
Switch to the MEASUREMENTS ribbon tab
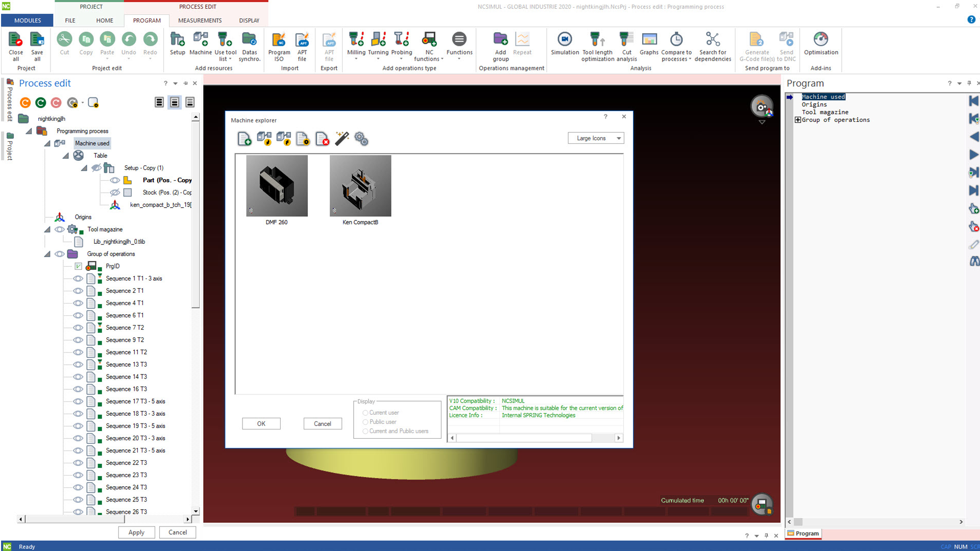(200, 20)
